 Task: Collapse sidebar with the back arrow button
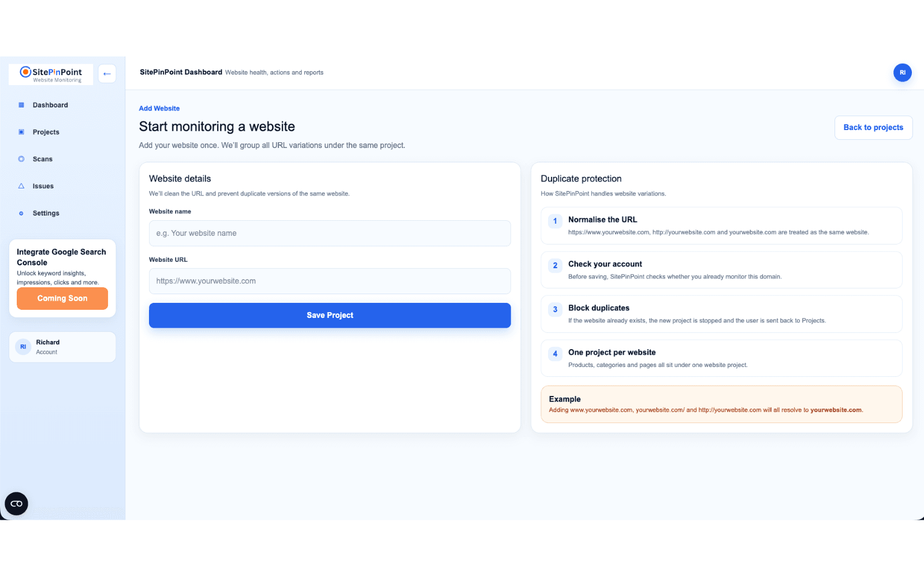[107, 74]
